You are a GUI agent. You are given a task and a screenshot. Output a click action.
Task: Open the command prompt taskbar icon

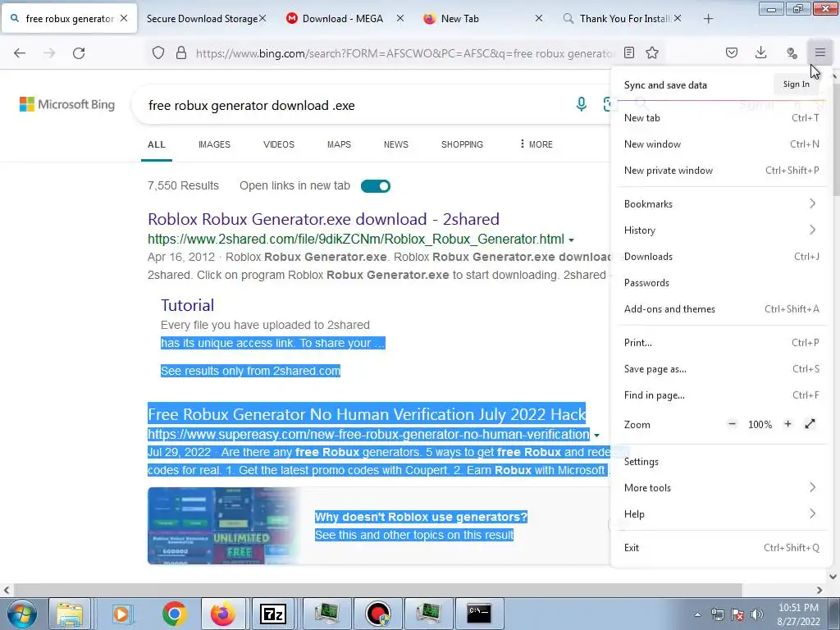[478, 614]
